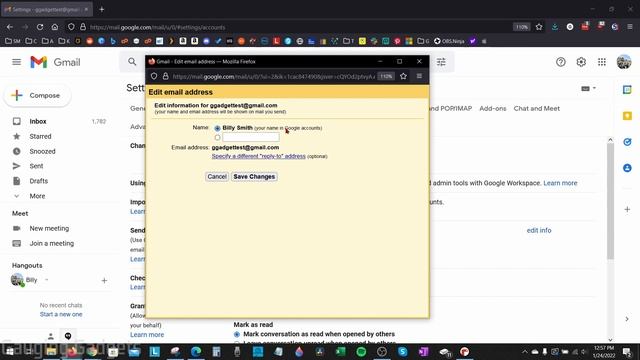Click the Gmail logo

[55, 62]
